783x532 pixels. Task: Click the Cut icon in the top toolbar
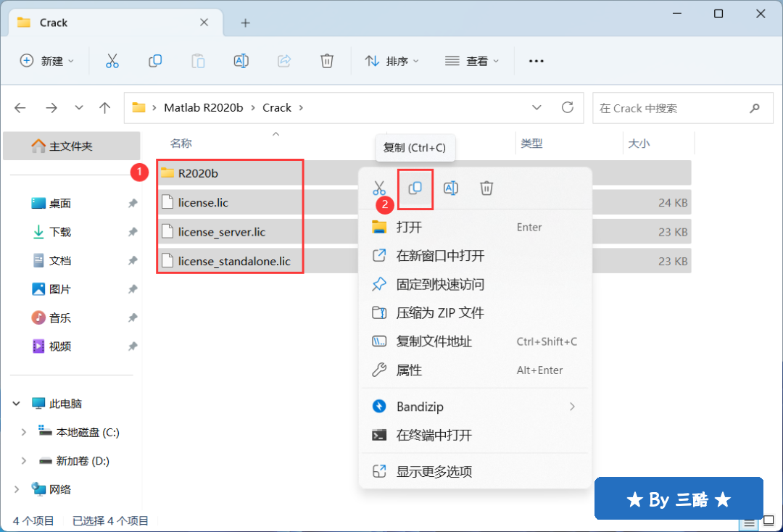click(x=112, y=61)
